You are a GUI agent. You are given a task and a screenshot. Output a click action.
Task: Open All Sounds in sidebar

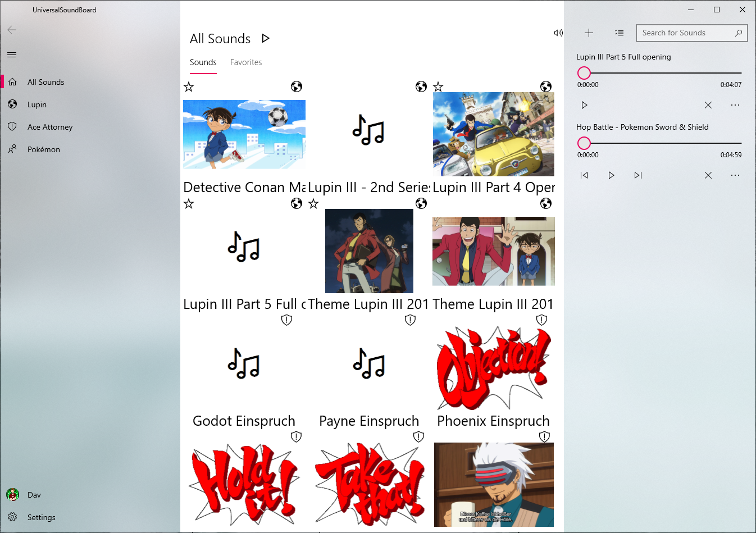click(90, 82)
